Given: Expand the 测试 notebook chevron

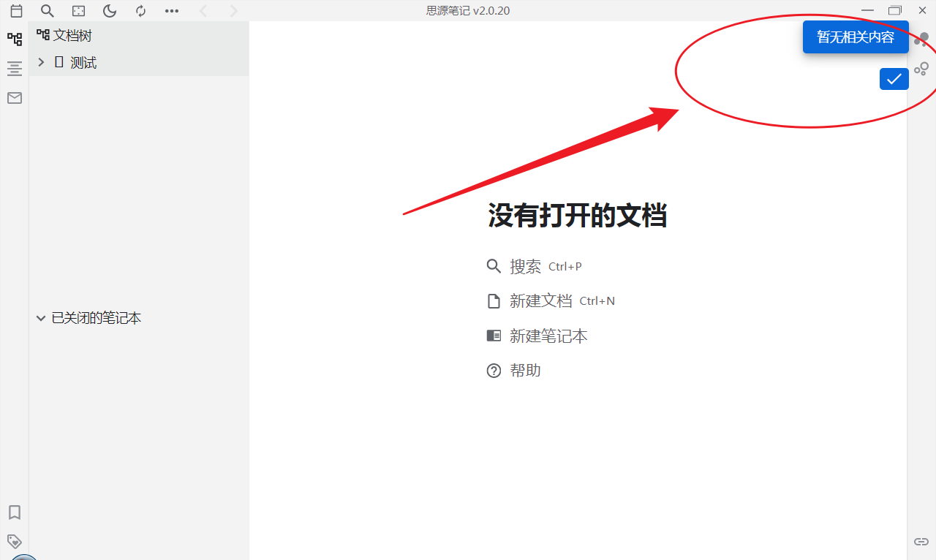Looking at the screenshot, I should click(41, 63).
